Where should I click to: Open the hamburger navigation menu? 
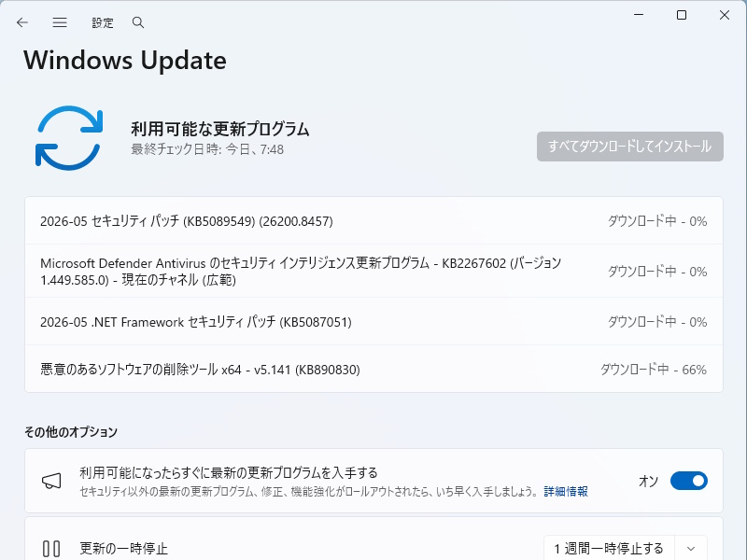tap(60, 22)
